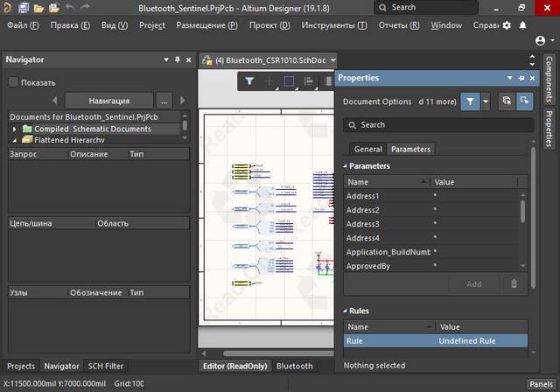Click the navigate forward arrow in Navigator
Viewport: 560px width, 392px height.
tap(183, 101)
